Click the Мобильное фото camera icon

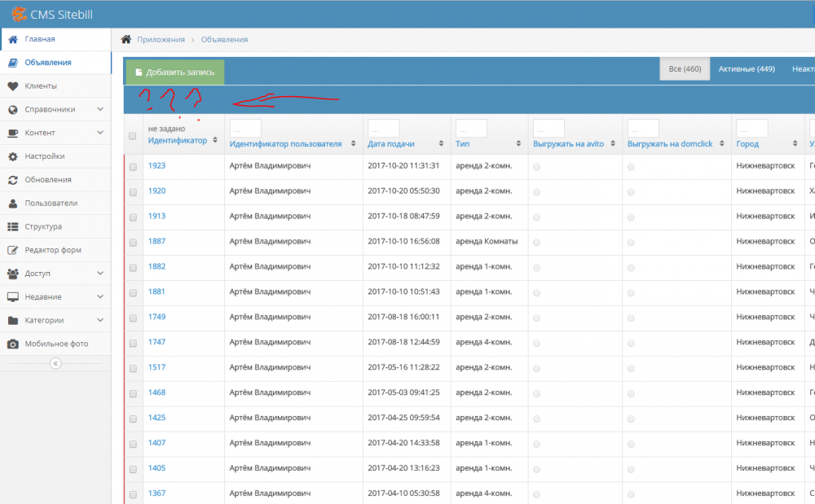point(13,344)
